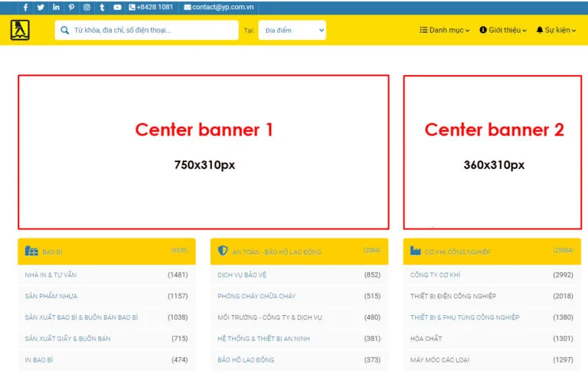Open the Địa điểm location dropdown
This screenshot has width=588, height=374.
pos(292,31)
